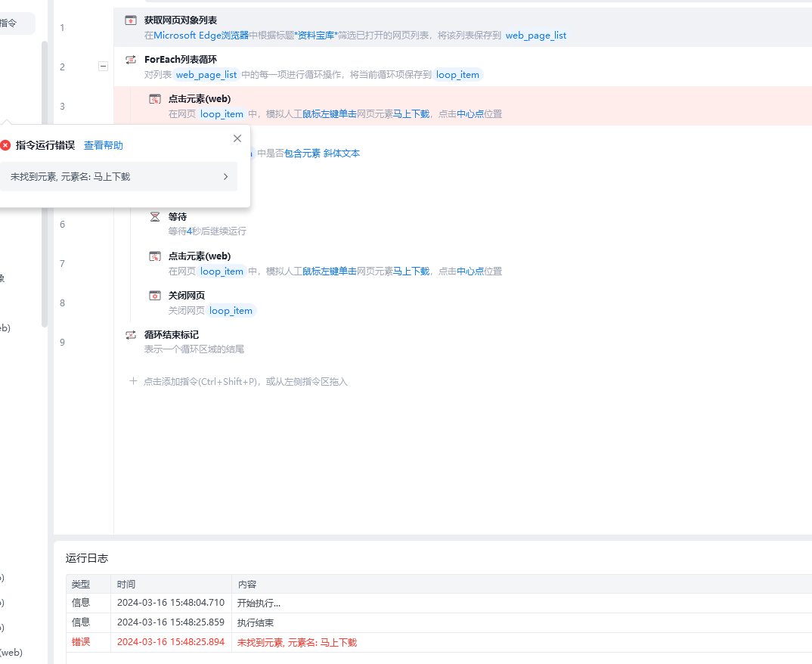This screenshot has width=812, height=664.
Task: Click the 获取网页对象列表 step icon
Action: [x=131, y=20]
